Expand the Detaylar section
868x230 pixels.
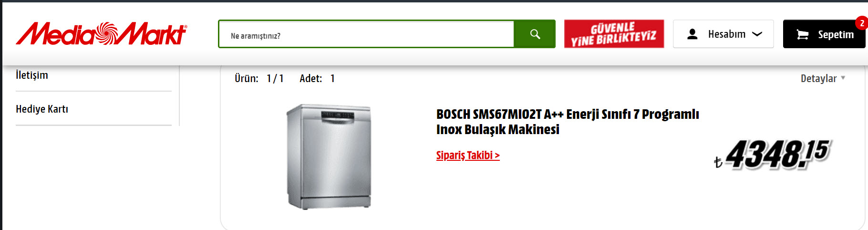(823, 78)
